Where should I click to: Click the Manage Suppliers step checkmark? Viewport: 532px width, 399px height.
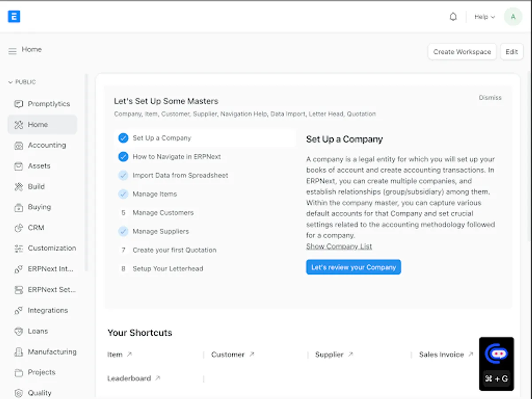tap(123, 231)
